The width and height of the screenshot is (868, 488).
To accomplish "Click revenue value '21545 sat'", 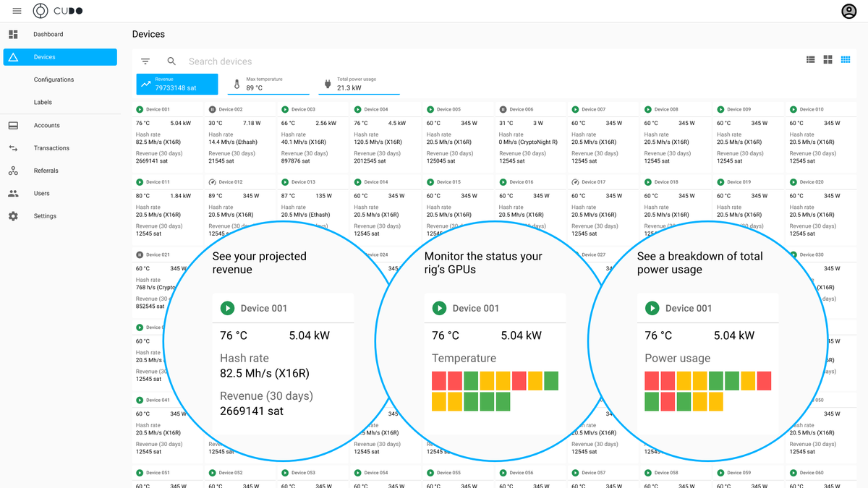I will (x=221, y=161).
